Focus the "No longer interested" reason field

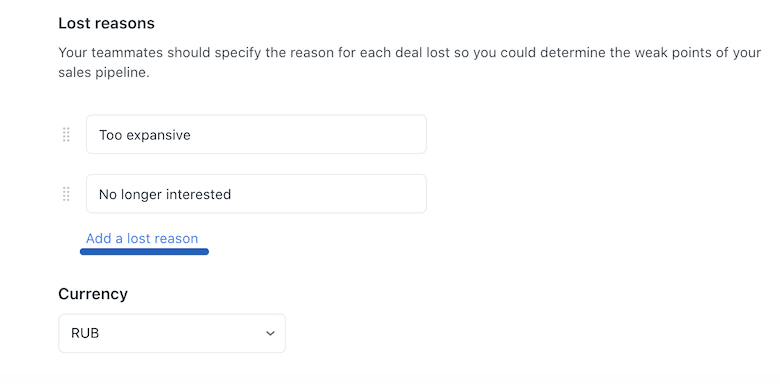pyautogui.click(x=256, y=193)
